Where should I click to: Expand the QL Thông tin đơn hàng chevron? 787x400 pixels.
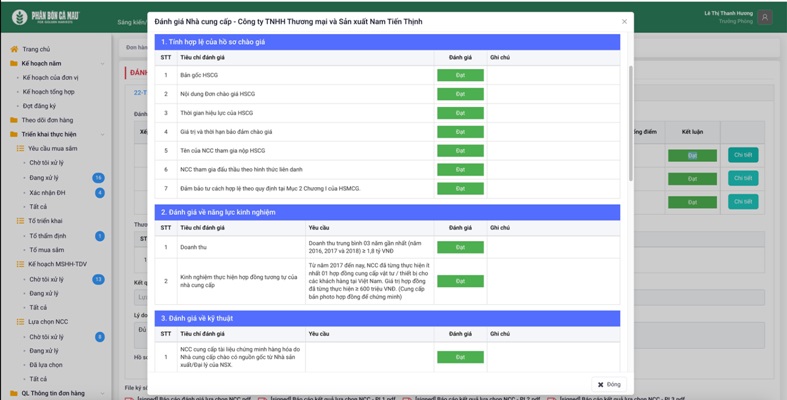pos(102,393)
